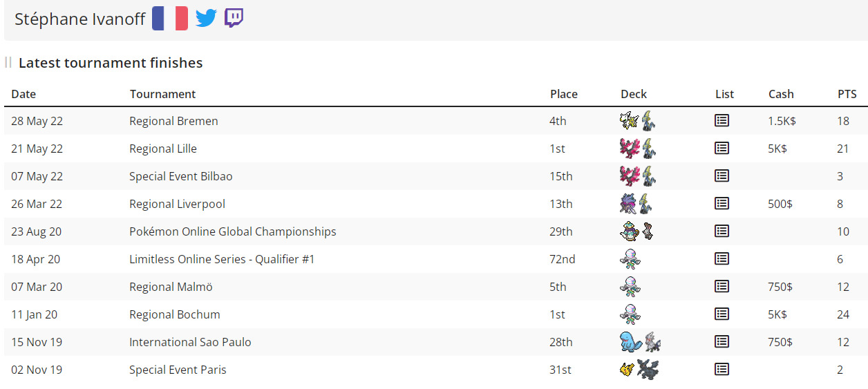Screen dimensions: 868x389
Task: Open the Twitch channel icon
Action: pos(234,18)
